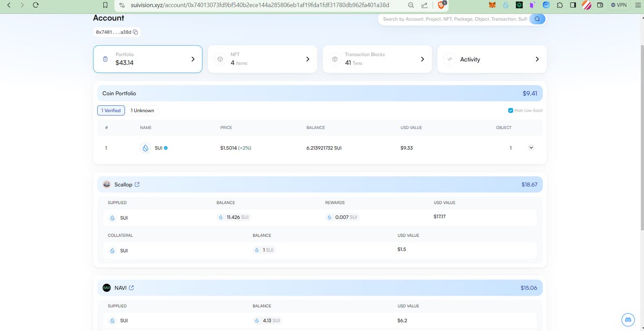
Task: Share this page via the share icon
Action: pos(425,5)
